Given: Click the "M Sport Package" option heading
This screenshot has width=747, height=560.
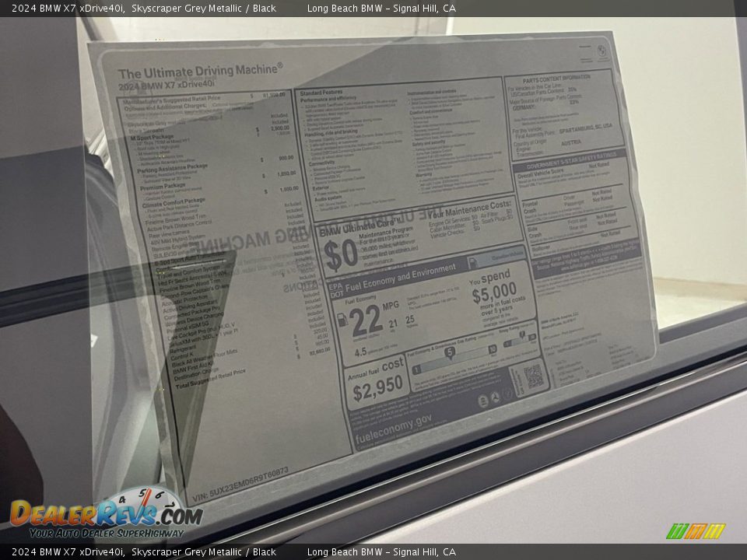Looking at the screenshot, I should pyautogui.click(x=151, y=138).
